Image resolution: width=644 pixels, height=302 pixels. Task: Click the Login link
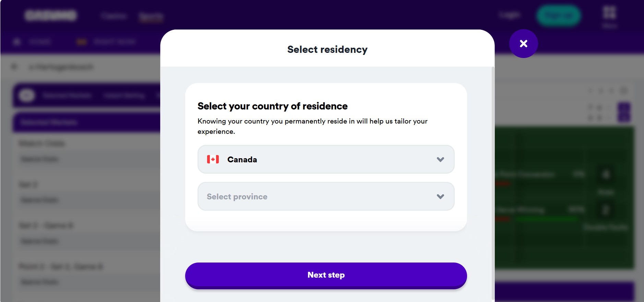(x=509, y=15)
